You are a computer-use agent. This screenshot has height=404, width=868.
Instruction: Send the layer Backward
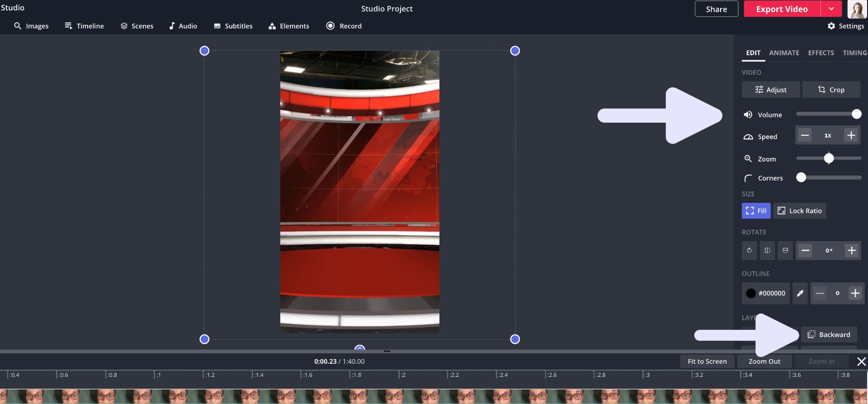tap(829, 335)
